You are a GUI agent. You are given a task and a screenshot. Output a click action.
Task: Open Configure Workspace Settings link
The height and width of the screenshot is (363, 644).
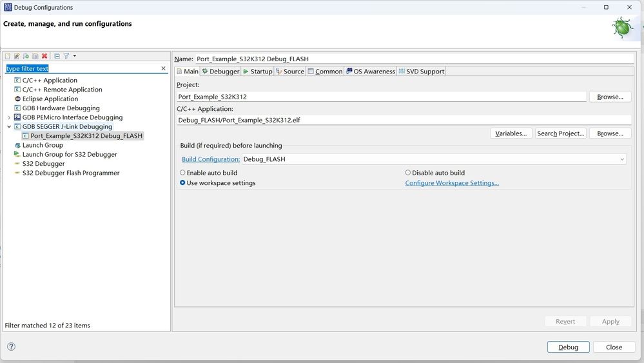click(452, 183)
